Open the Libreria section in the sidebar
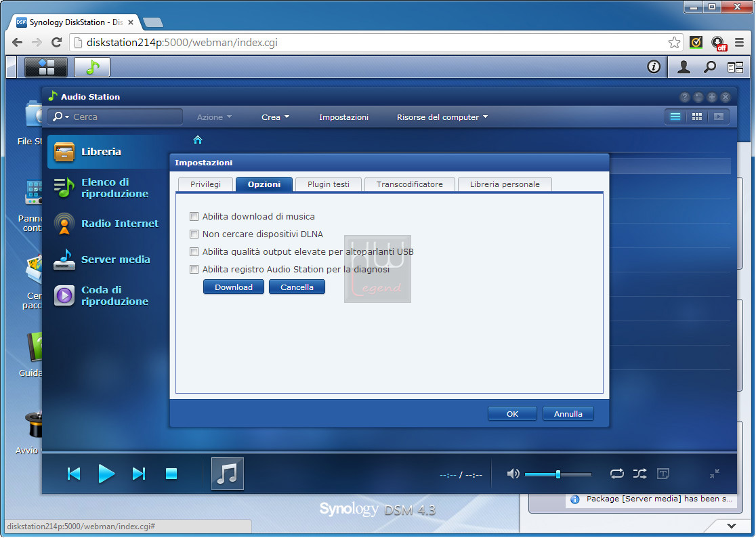Viewport: 756px width, 538px height. pyautogui.click(x=108, y=152)
